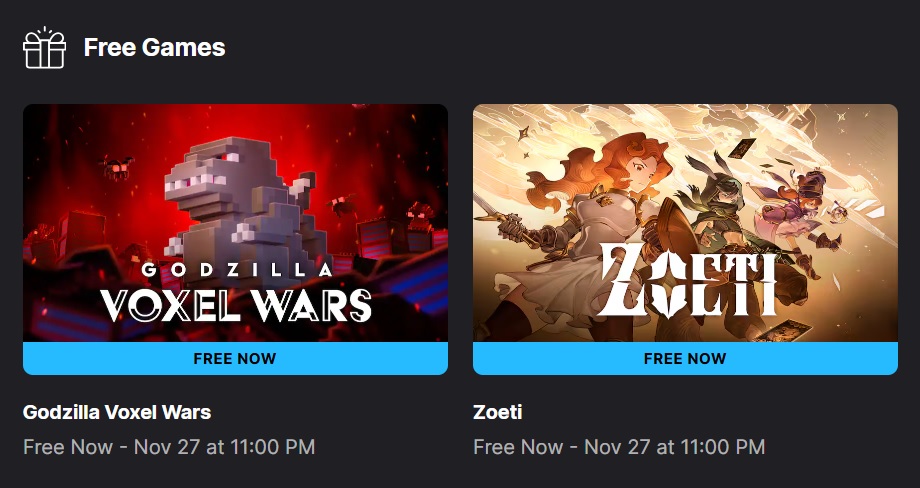This screenshot has width=920, height=488.
Task: Click the white ZOETI logo on artwork
Action: point(688,280)
